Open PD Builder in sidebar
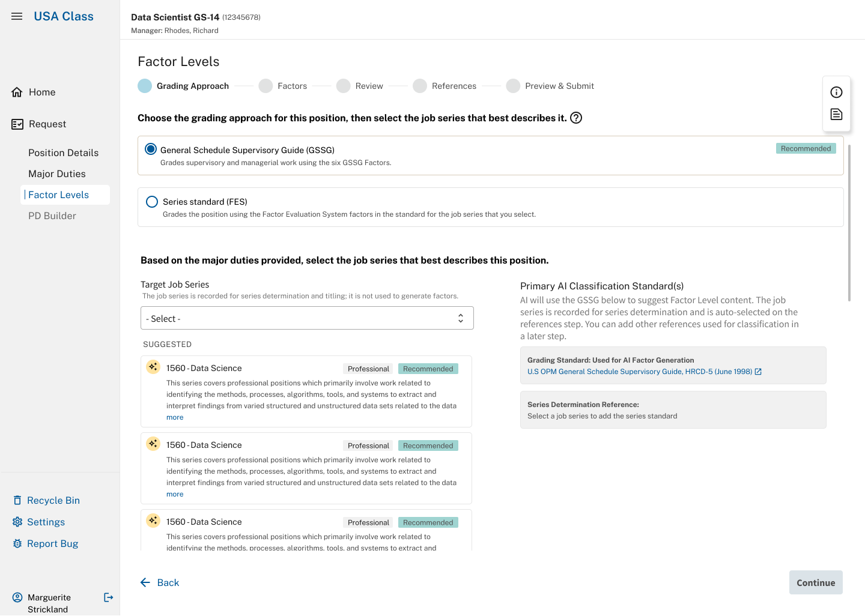 [x=52, y=216]
